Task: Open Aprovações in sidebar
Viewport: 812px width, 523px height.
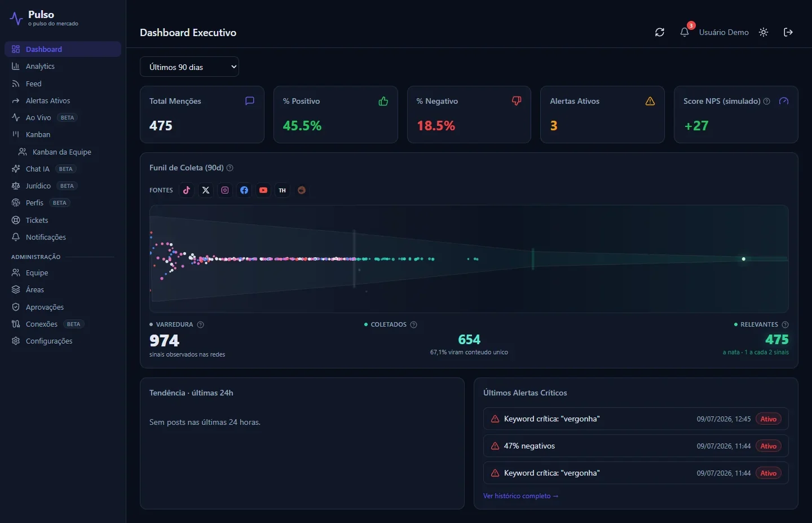Action: tap(63, 307)
